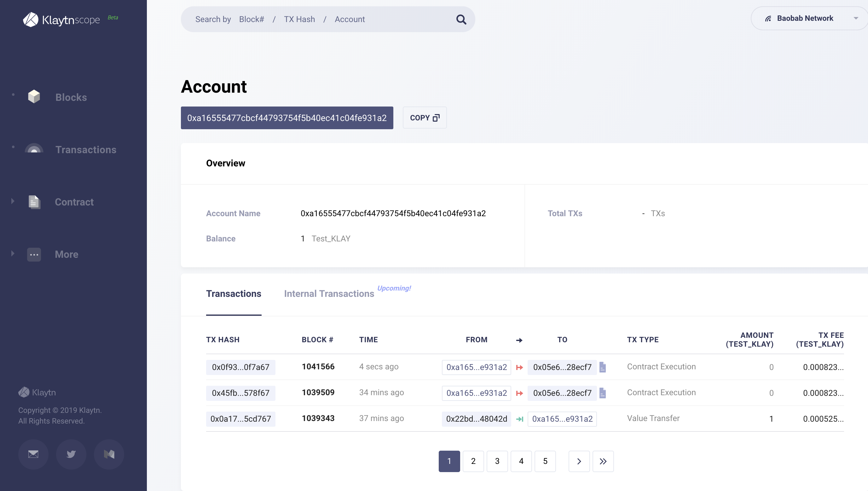Select the Transactions tab
Image resolution: width=868 pixels, height=491 pixels.
pyautogui.click(x=233, y=293)
